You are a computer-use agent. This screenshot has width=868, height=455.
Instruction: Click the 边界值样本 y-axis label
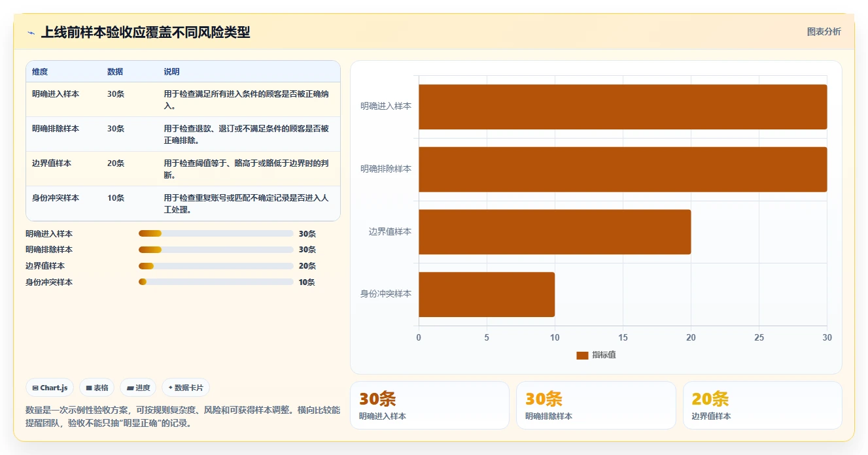[x=390, y=231]
